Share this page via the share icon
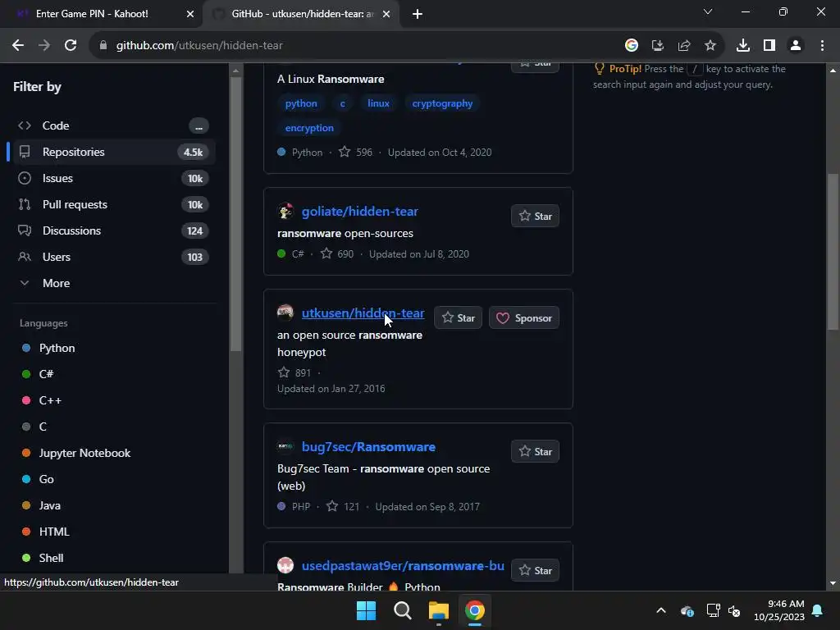This screenshot has height=630, width=840. (x=684, y=46)
